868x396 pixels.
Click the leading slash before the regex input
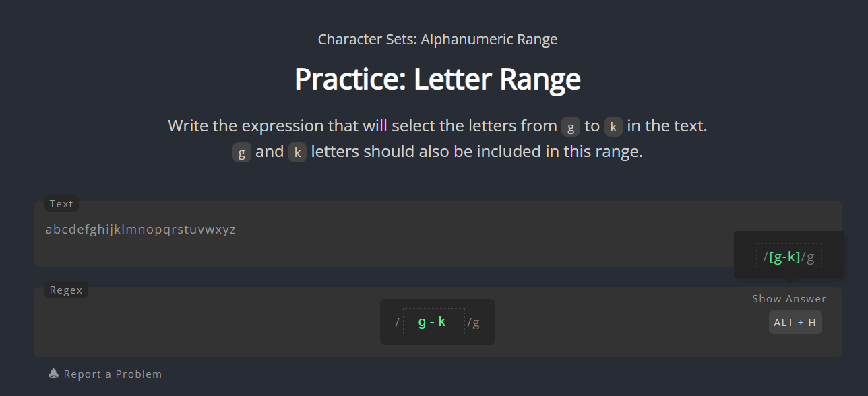point(397,323)
